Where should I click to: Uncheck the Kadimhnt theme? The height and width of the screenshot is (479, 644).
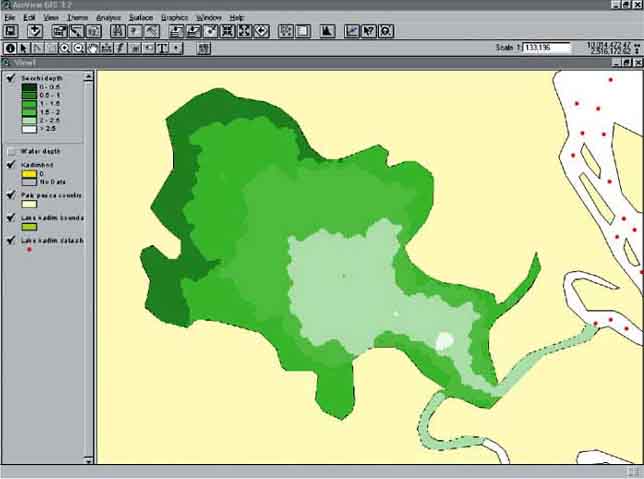(11, 165)
